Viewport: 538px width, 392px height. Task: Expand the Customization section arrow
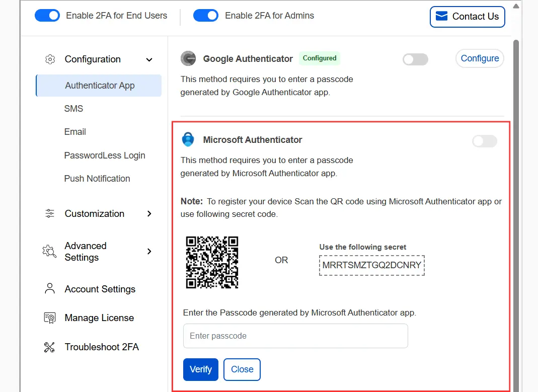click(149, 214)
